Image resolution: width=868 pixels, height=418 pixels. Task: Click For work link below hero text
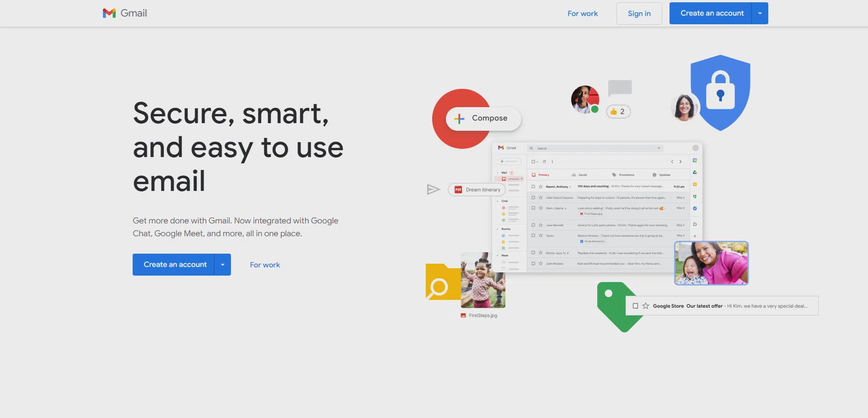(265, 265)
